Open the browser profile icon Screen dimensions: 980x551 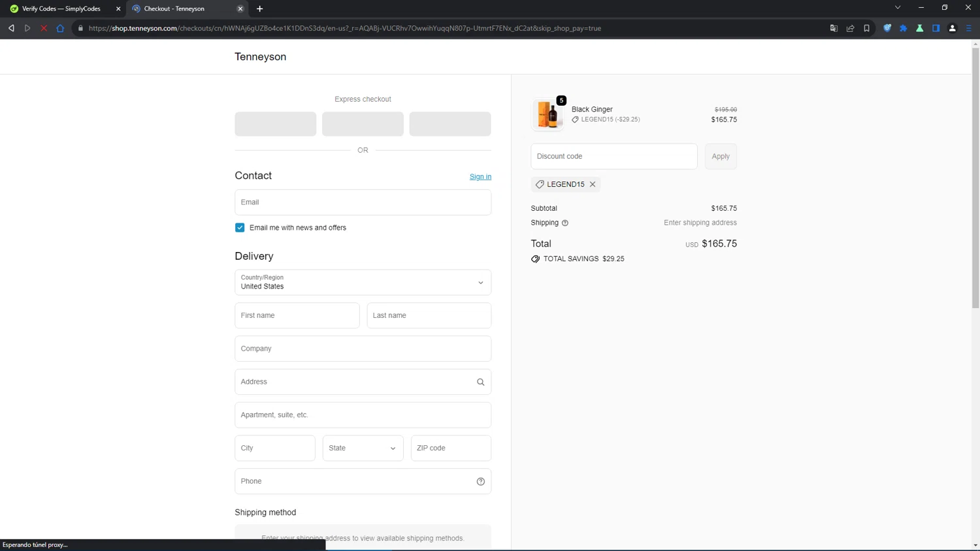coord(953,28)
